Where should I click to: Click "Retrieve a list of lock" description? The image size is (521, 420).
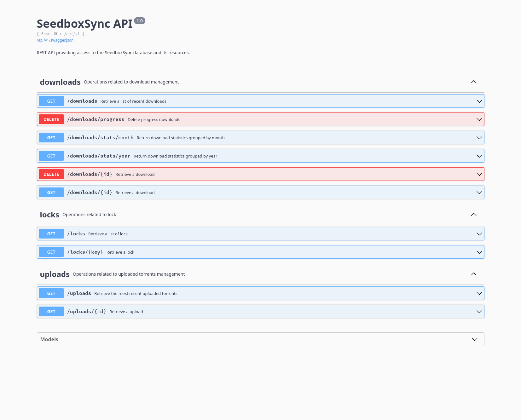pos(108,234)
